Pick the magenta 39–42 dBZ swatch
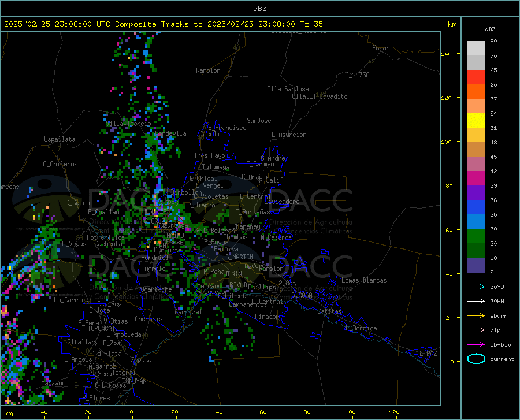520x420 pixels. 476,179
